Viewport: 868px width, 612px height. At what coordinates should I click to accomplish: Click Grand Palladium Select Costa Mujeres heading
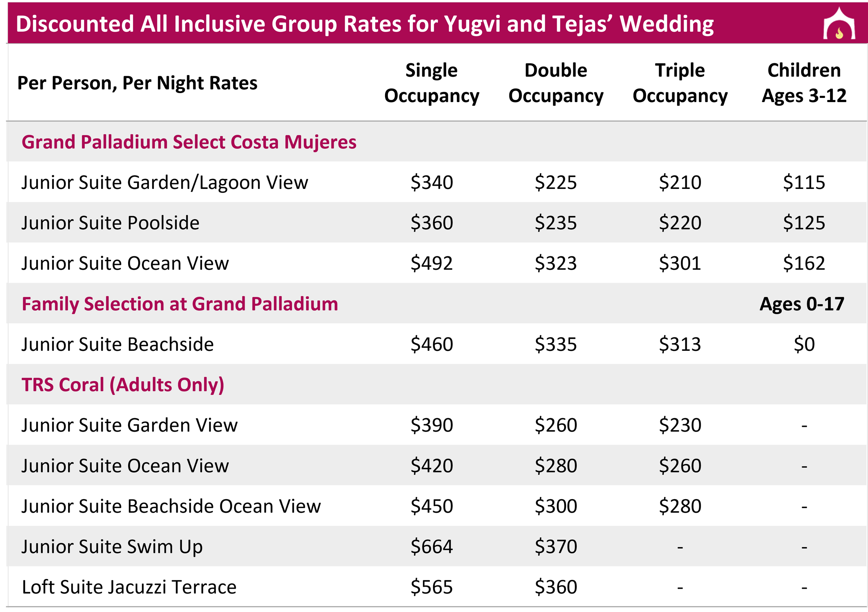click(x=189, y=142)
